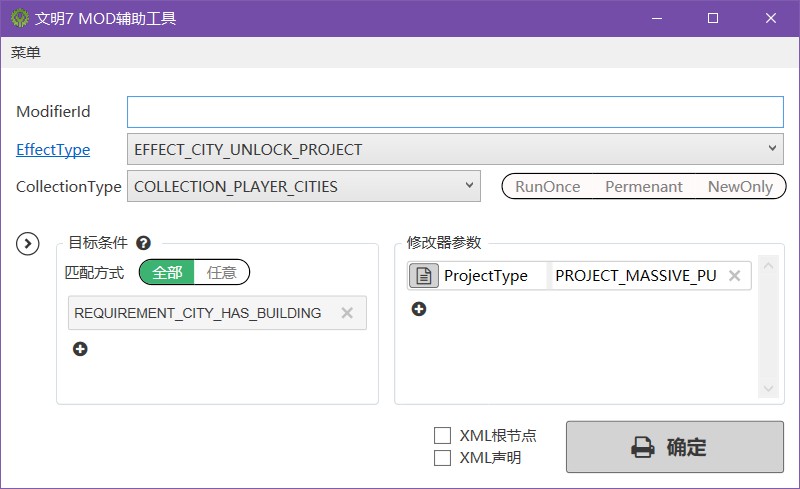800x489 pixels.
Task: Toggle the Permenant option
Action: (x=643, y=187)
